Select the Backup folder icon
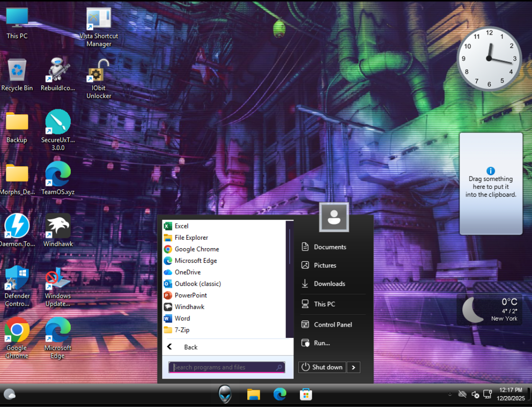532x407 pixels. tap(17, 127)
